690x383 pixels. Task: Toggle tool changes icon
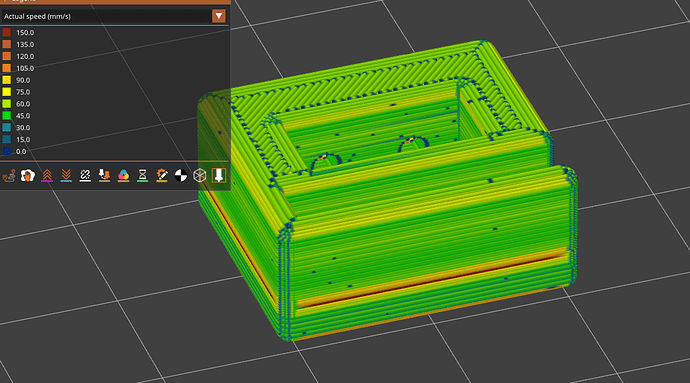[x=104, y=176]
